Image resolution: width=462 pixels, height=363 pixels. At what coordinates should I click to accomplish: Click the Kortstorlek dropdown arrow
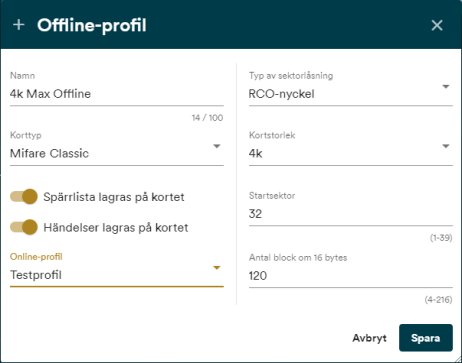coord(446,146)
